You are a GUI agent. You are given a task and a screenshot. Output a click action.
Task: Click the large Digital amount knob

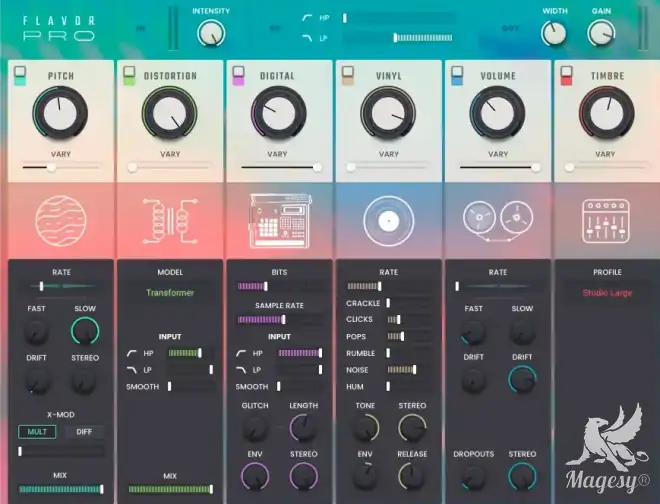coord(279,113)
